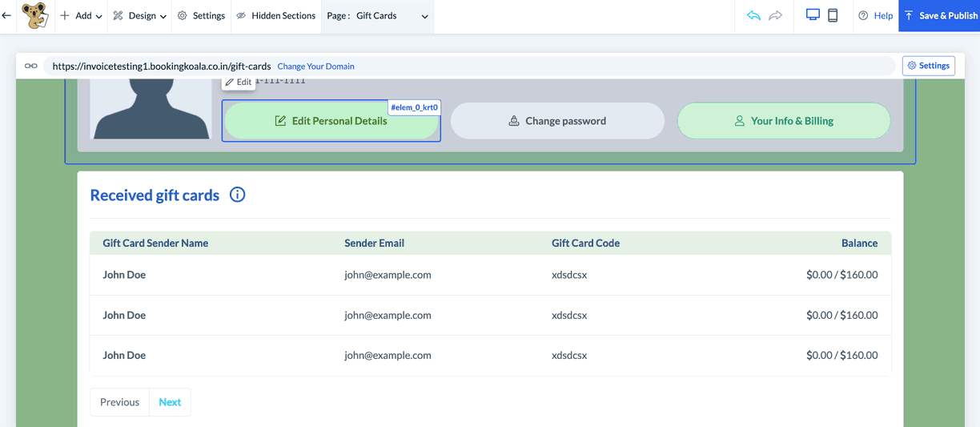Click Edit Personal Details button
Image resolution: width=980 pixels, height=427 pixels.
[331, 121]
